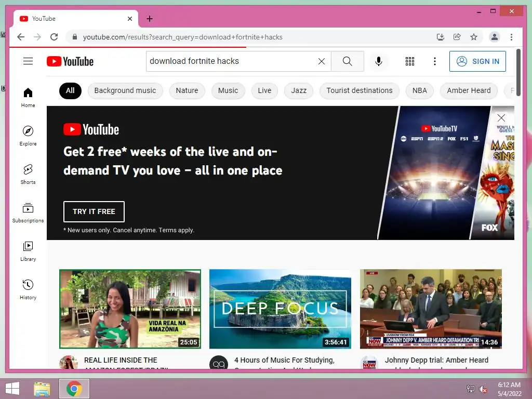532x399 pixels.
Task: Start voice search with the microphone icon
Action: click(x=379, y=61)
